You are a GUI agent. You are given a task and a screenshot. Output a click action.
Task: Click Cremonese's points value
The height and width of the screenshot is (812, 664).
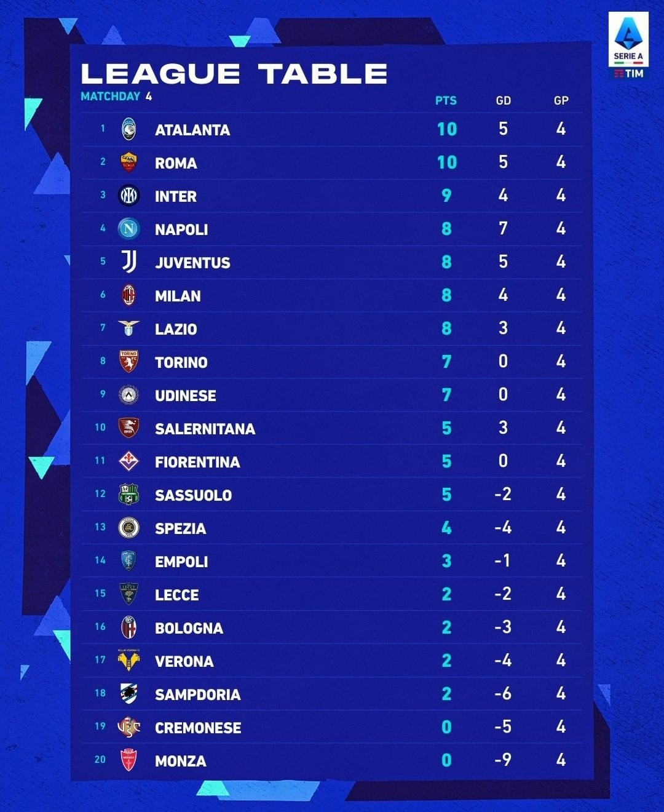[x=446, y=727]
